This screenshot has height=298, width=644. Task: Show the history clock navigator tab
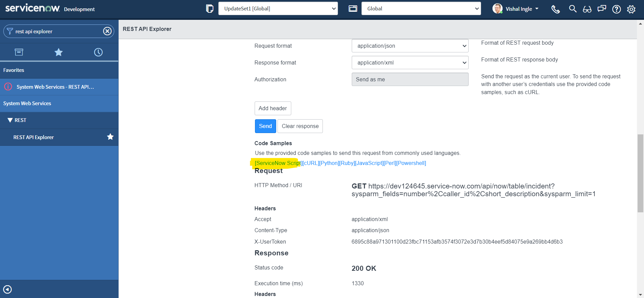(98, 52)
